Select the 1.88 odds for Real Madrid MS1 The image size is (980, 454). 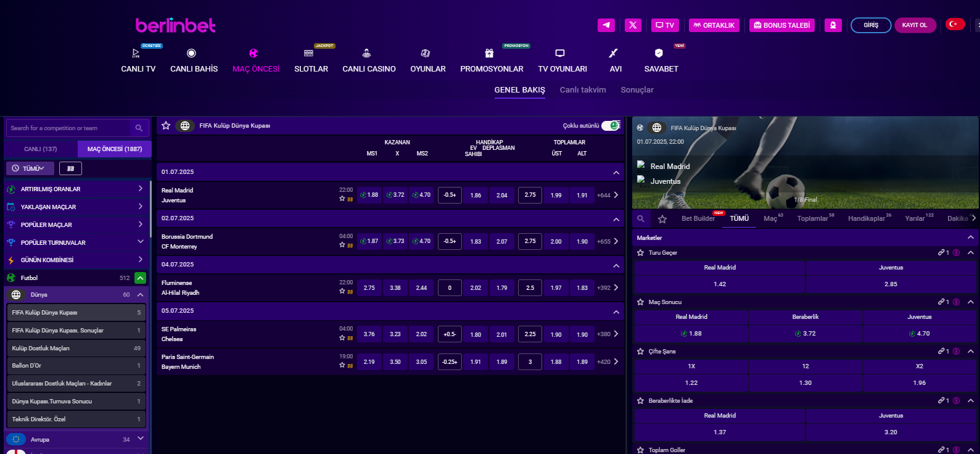tap(369, 195)
